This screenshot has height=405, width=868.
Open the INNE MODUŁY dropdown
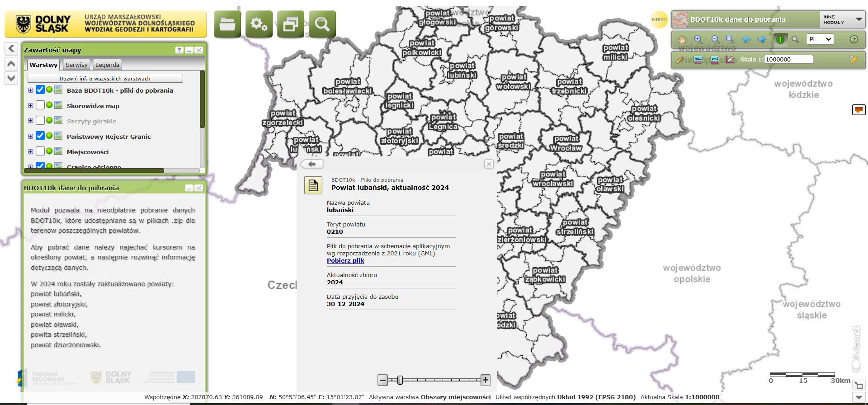click(842, 19)
